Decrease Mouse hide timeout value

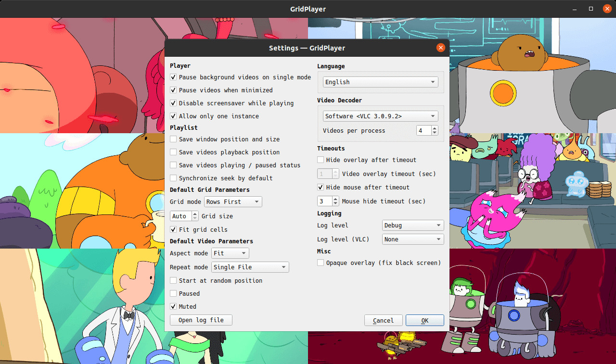pyautogui.click(x=336, y=204)
